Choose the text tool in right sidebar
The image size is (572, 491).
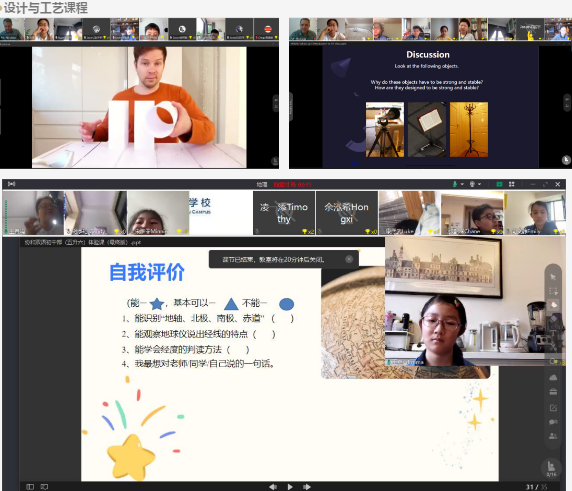pos(553,333)
